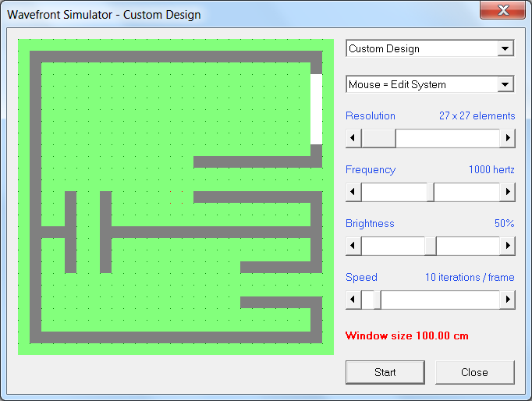The height and width of the screenshot is (401, 532).
Task: Click the Resolution slider left arrow
Action: (353, 138)
